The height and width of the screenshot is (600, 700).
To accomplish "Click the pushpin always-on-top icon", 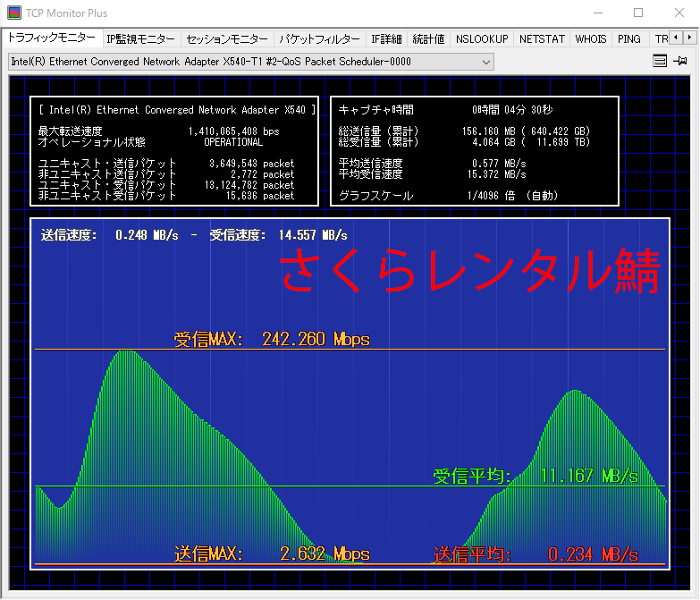I will 680,62.
